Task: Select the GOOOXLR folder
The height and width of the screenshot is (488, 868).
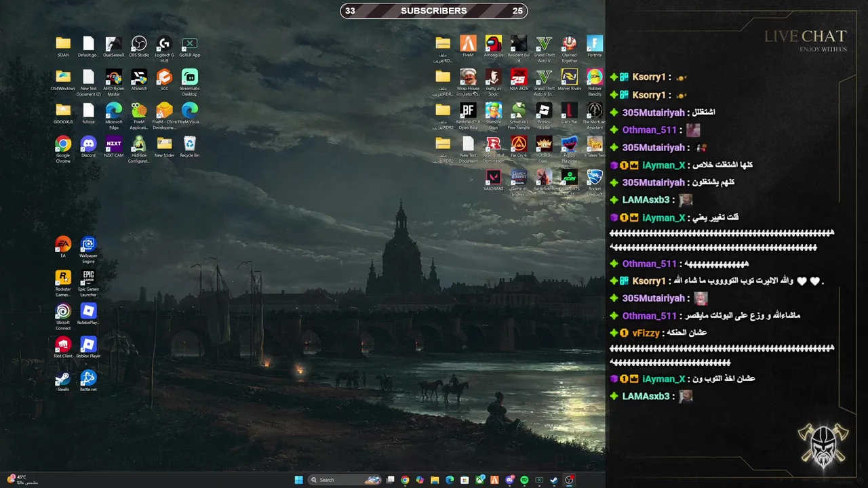Action: pos(63,113)
